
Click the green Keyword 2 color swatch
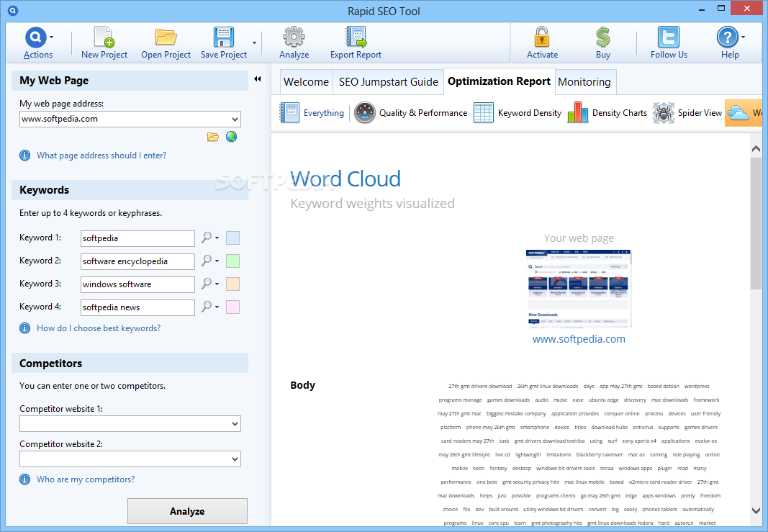[232, 261]
